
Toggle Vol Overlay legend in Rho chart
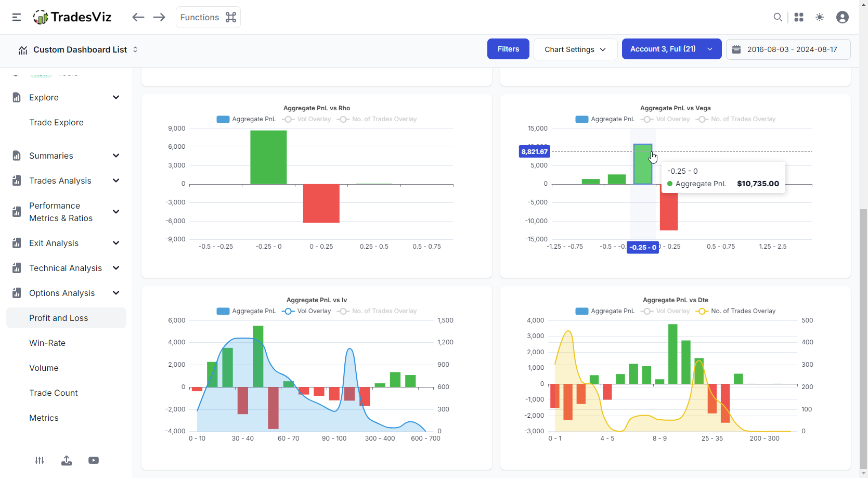[306, 119]
